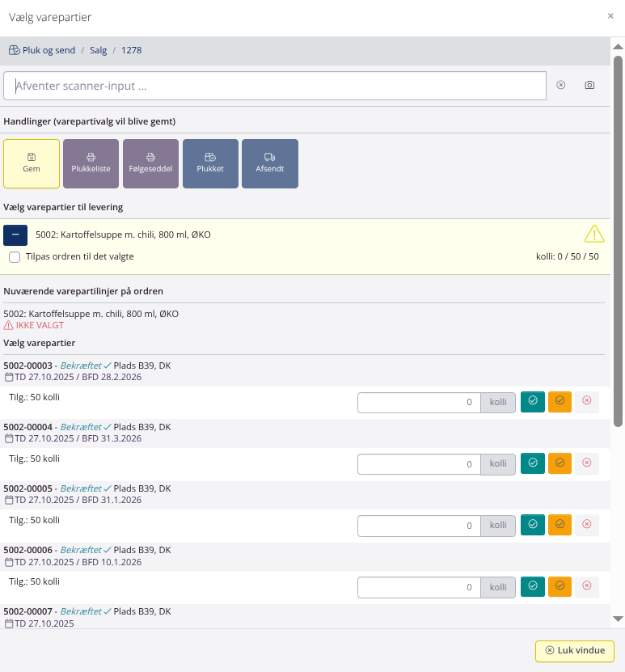
Task: Click red remove icon for batch 5002-00005
Action: [587, 525]
